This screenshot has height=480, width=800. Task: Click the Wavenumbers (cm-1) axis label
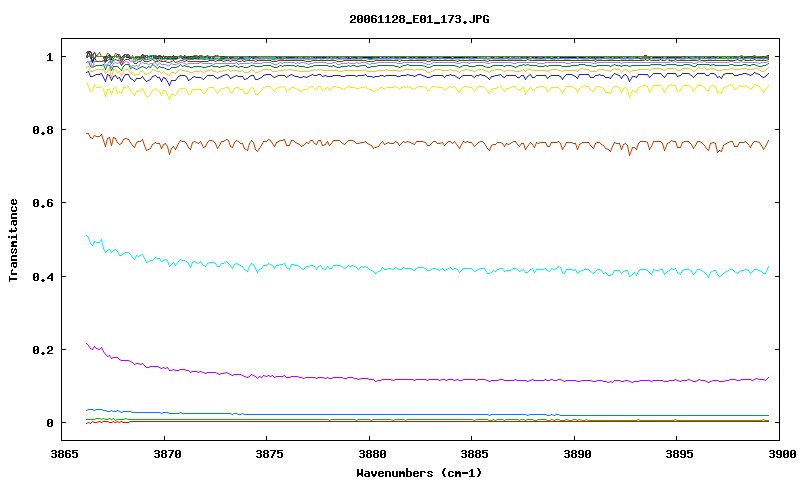tap(419, 472)
